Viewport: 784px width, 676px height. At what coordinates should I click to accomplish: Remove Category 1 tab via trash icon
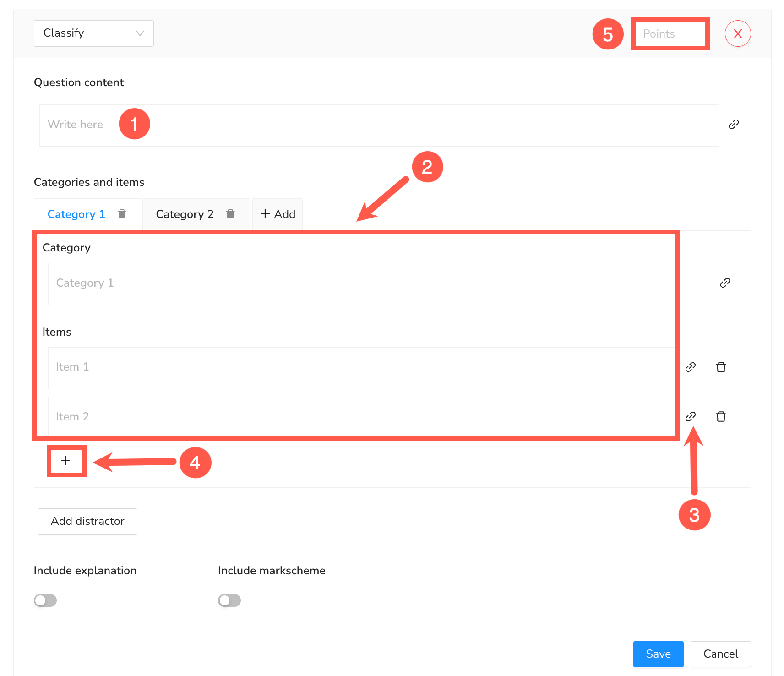(122, 214)
